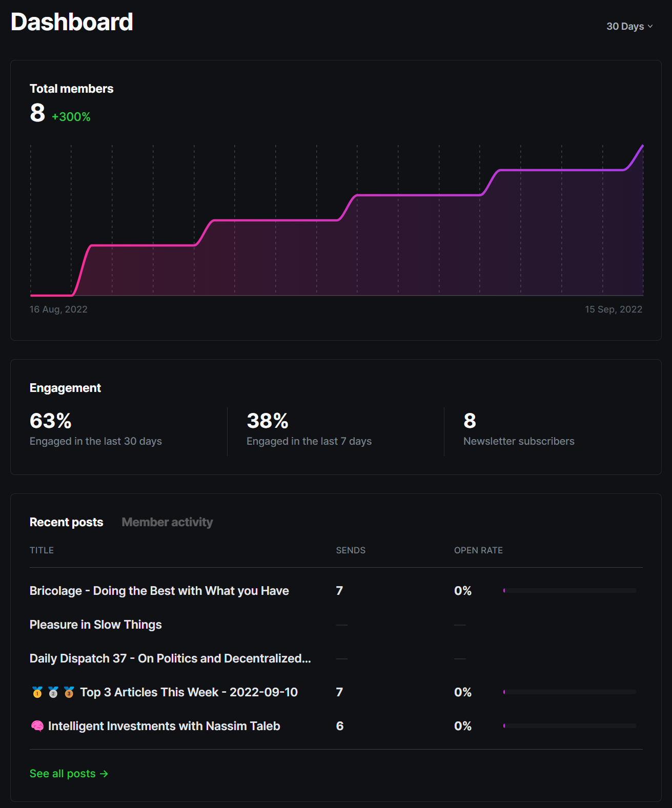This screenshot has height=808, width=672.
Task: Open Intelligent Investments with Nassim Taleb post
Action: point(164,726)
